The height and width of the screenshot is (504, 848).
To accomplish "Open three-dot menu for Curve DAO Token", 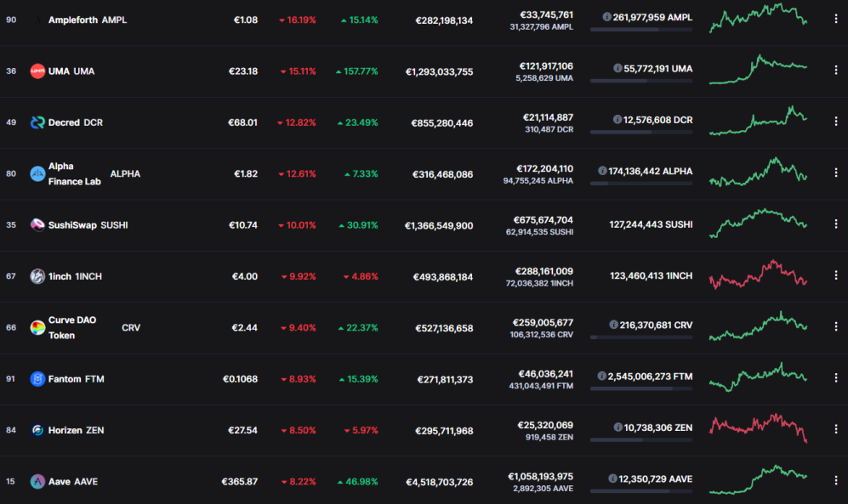I will click(x=836, y=327).
